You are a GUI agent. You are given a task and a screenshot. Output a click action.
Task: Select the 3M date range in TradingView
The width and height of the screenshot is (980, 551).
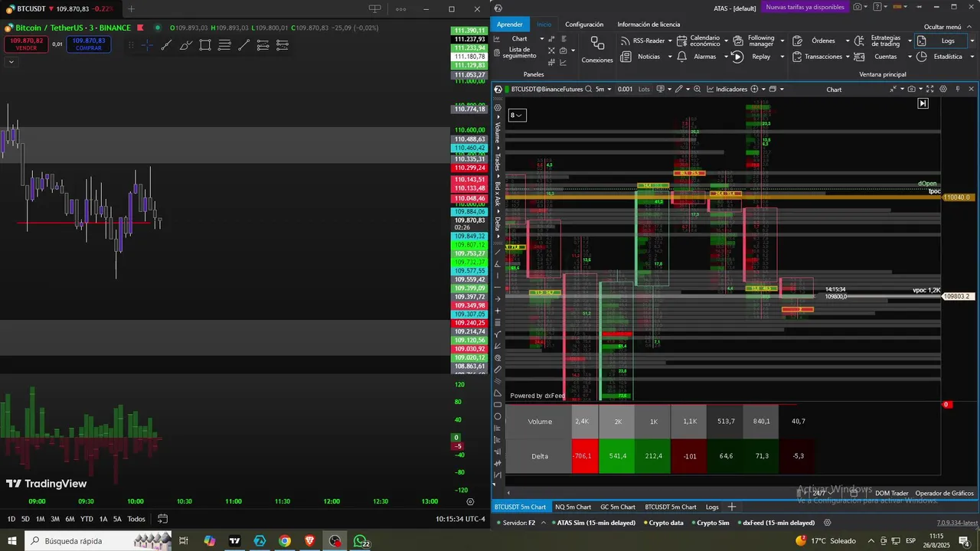click(55, 519)
